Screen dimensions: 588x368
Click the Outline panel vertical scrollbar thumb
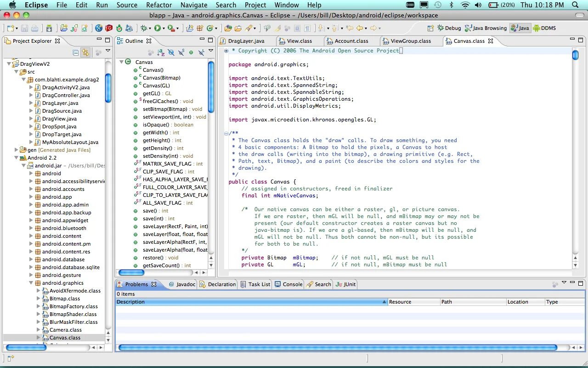[211, 87]
